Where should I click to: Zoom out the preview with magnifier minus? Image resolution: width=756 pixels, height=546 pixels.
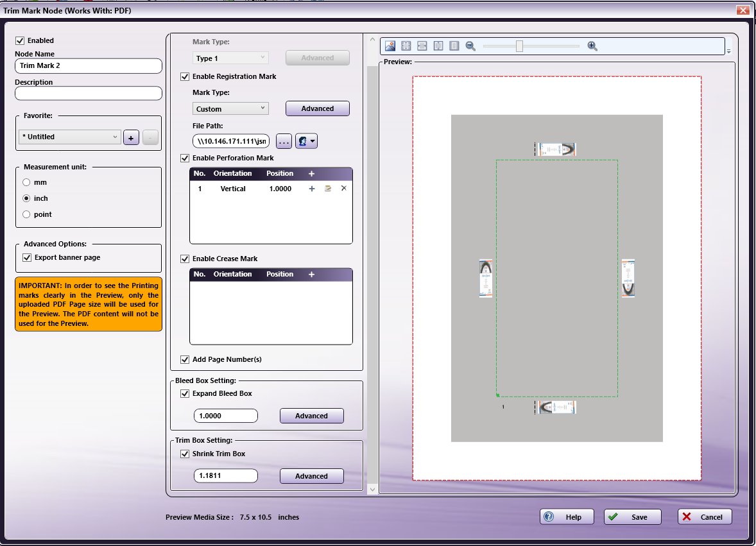tap(470, 46)
